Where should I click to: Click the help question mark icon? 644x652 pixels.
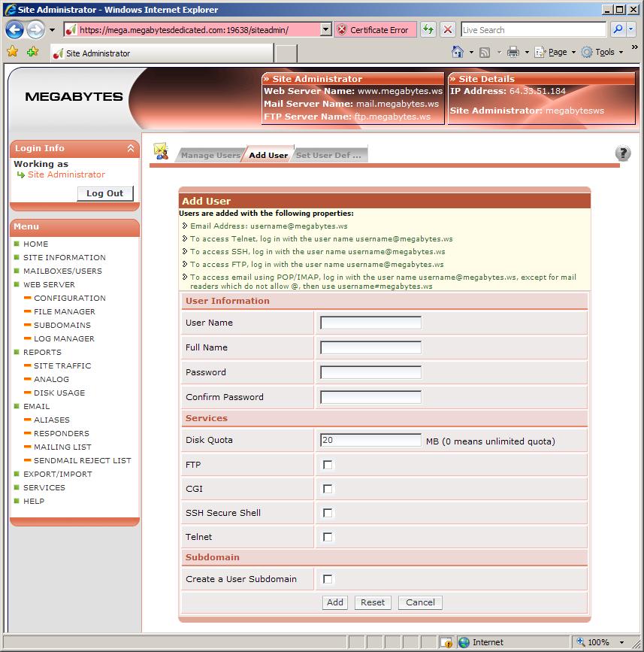(622, 153)
